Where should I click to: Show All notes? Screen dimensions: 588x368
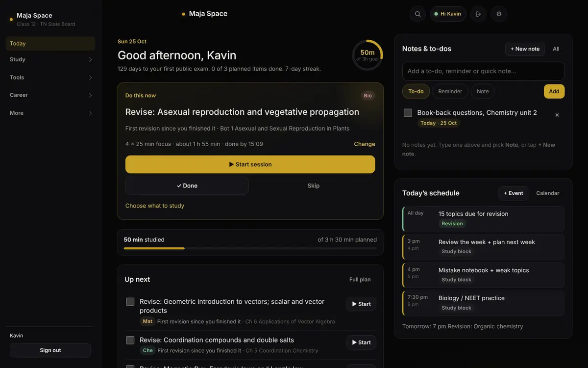pos(556,49)
